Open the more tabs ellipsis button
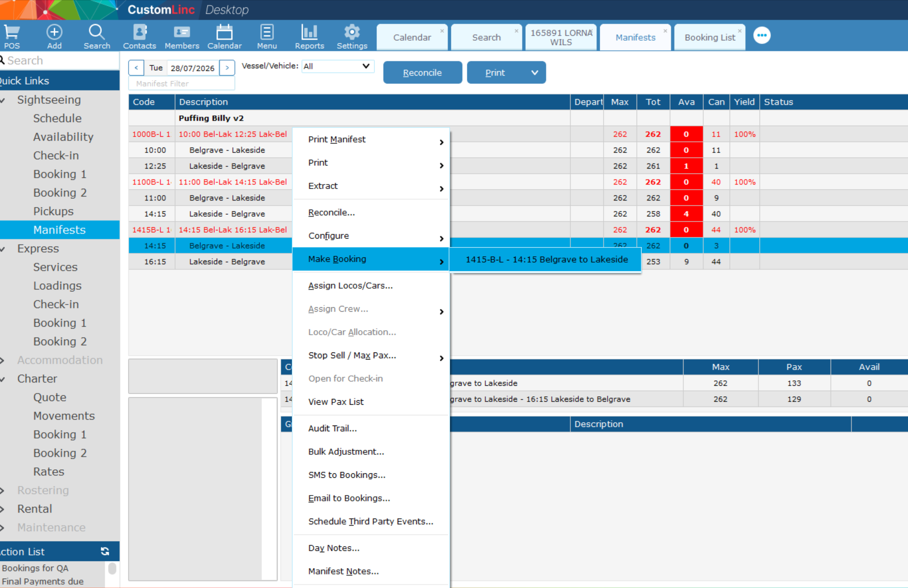This screenshot has height=588, width=908. (762, 35)
